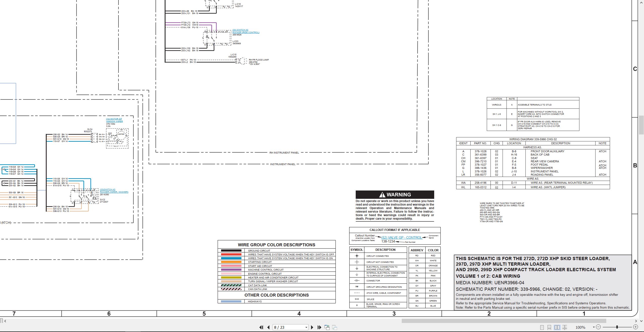
Task: Click the HIGHWAYS light blue swatch
Action: (231, 301)
